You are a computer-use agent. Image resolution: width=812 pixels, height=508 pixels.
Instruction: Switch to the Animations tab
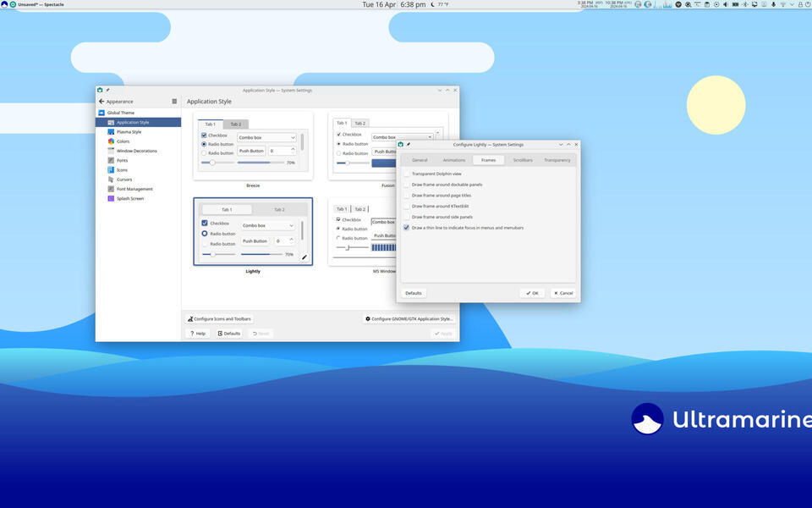click(x=454, y=160)
